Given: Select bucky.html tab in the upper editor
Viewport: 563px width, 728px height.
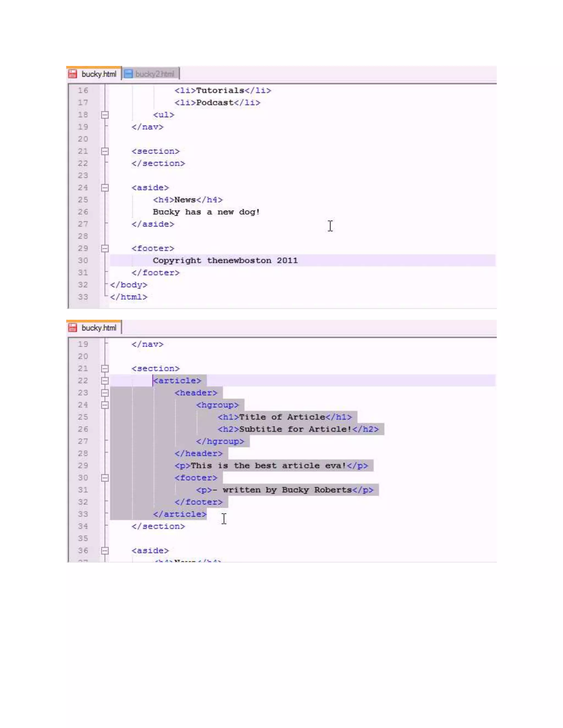Looking at the screenshot, I should pyautogui.click(x=94, y=74).
